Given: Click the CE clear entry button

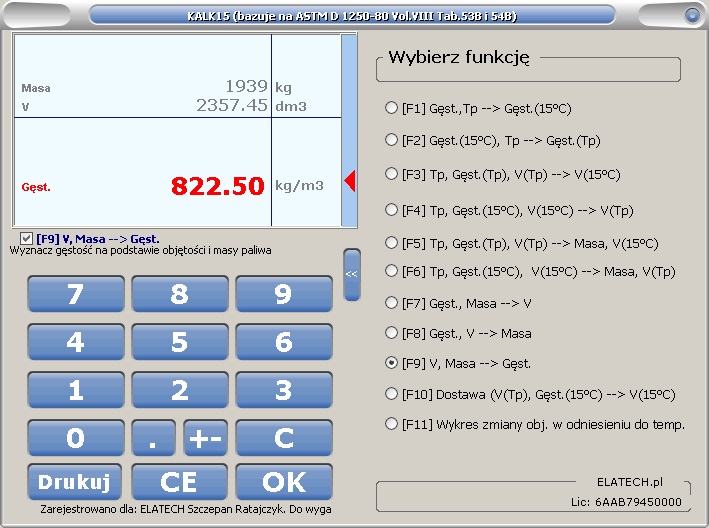Looking at the screenshot, I should [180, 482].
